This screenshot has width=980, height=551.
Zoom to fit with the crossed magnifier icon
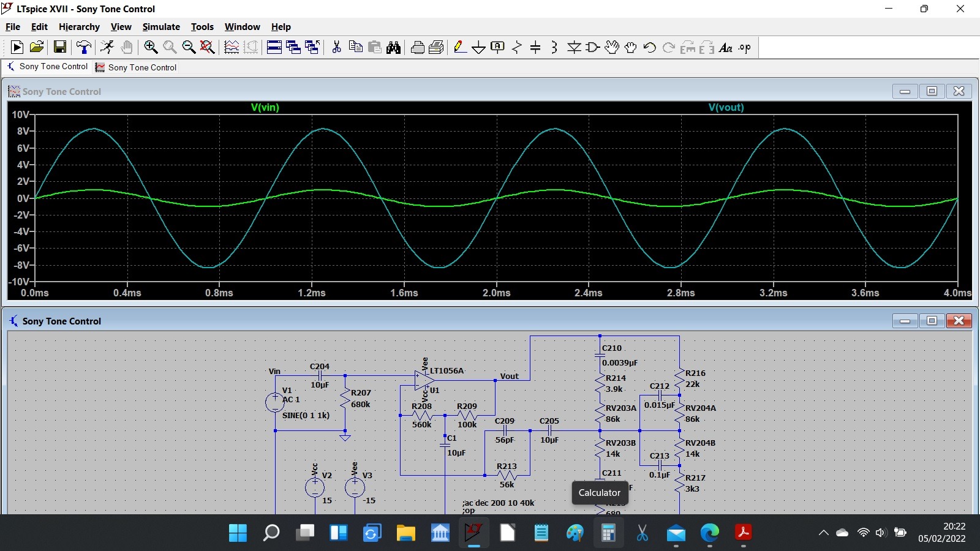click(208, 47)
